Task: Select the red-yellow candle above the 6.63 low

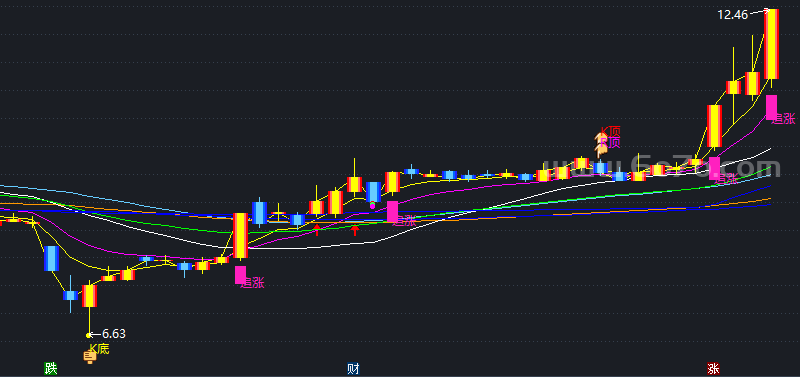Action: [89, 296]
